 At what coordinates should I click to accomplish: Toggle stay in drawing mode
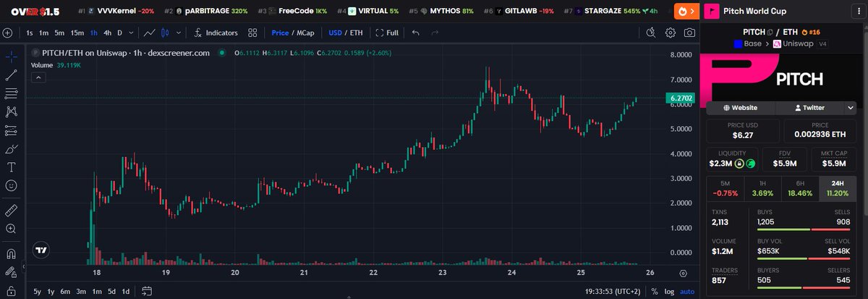click(x=11, y=273)
